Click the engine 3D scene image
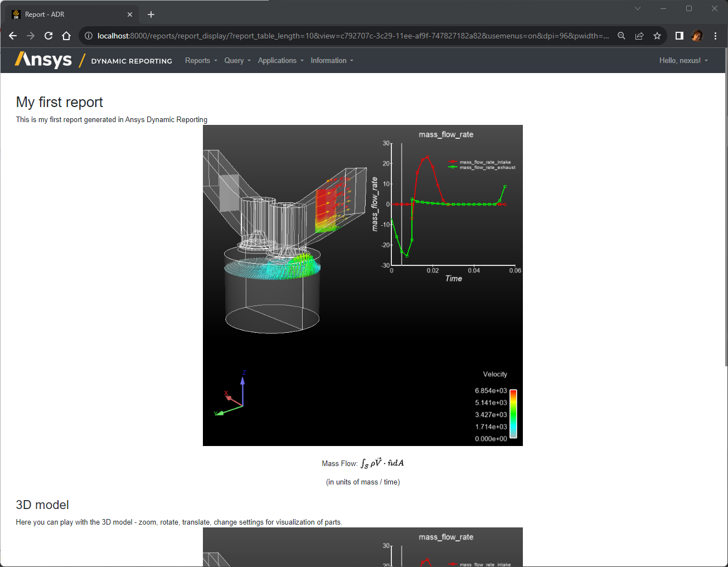The image size is (728, 567). [x=363, y=285]
